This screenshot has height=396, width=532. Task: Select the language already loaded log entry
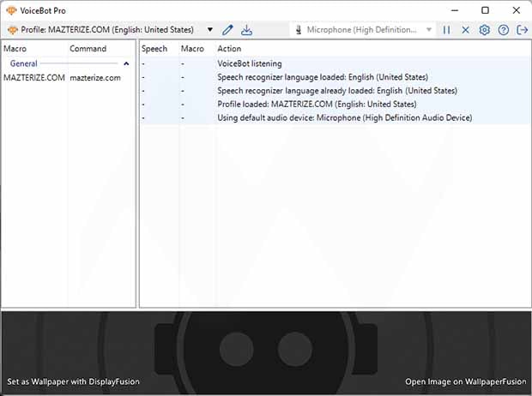pyautogui.click(x=336, y=91)
